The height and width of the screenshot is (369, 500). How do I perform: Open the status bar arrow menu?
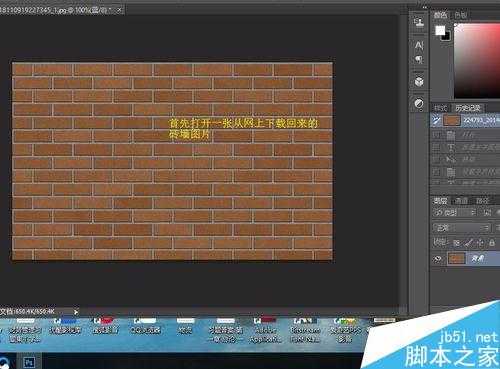pos(76,312)
